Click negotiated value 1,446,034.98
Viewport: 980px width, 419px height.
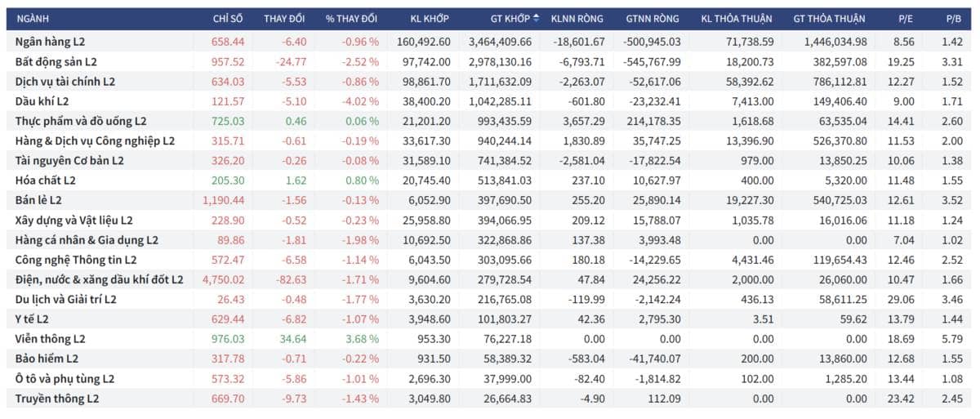point(835,41)
